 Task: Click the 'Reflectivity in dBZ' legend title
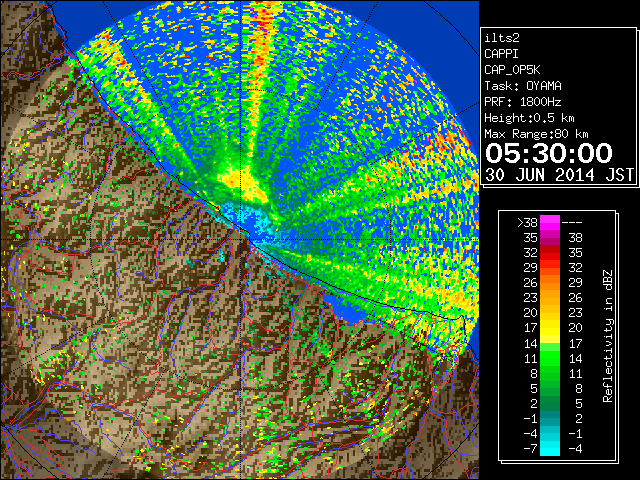608,336
